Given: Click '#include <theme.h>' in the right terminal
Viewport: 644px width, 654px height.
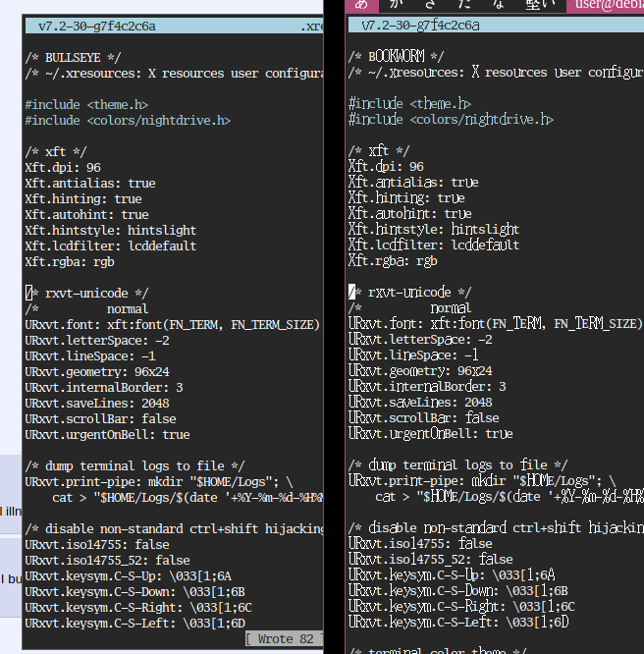Looking at the screenshot, I should [409, 103].
